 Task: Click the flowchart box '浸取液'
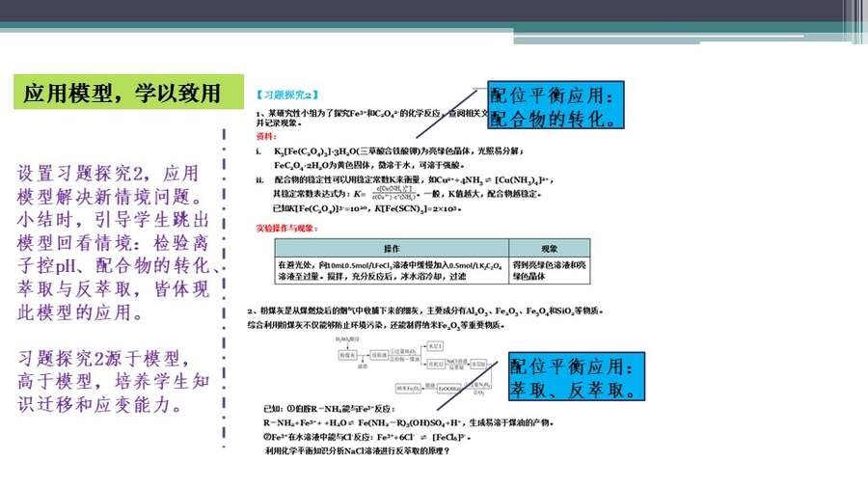(379, 355)
